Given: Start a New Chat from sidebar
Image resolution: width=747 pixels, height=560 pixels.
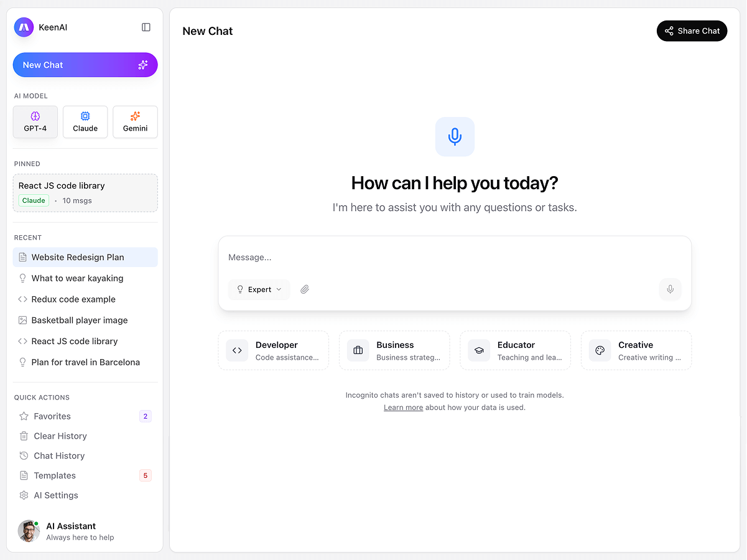Looking at the screenshot, I should point(85,65).
